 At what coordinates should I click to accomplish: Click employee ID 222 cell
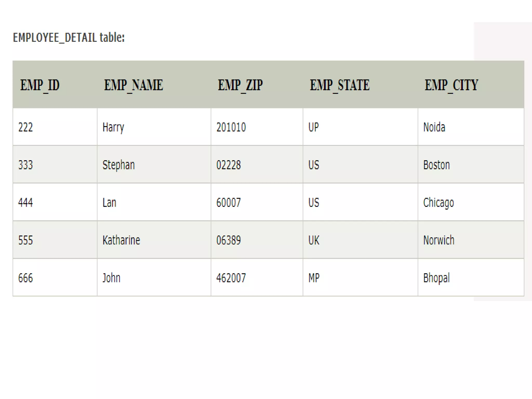[55, 127]
